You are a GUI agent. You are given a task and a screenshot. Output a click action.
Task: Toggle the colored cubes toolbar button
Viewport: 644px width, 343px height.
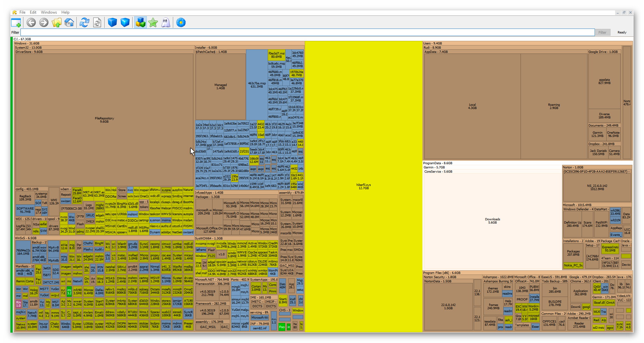140,23
